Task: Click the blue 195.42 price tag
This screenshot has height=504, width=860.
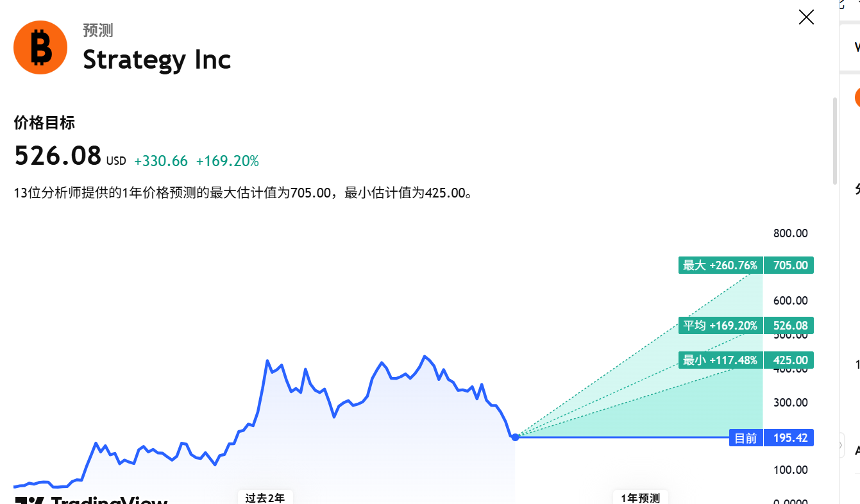Action: (x=789, y=438)
